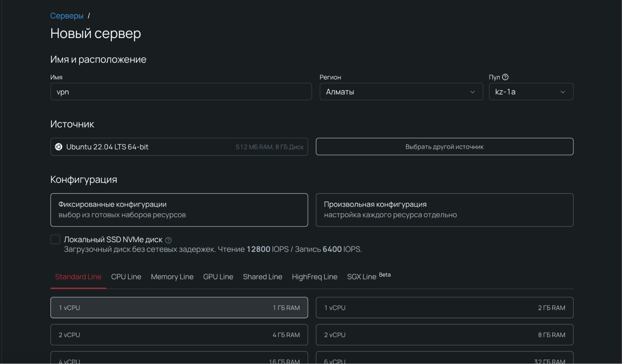Click help icon beside Локальный SSD NVMe диск
The width and height of the screenshot is (622, 364).
(168, 240)
